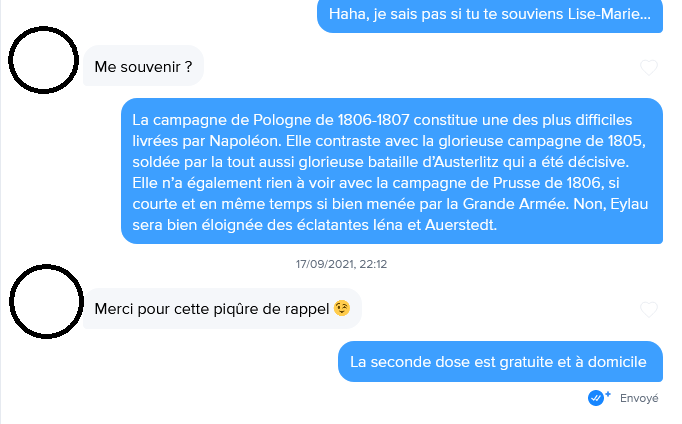Click the winking emoji in the reply
Screen dimensions: 682x424
pyautogui.click(x=341, y=309)
